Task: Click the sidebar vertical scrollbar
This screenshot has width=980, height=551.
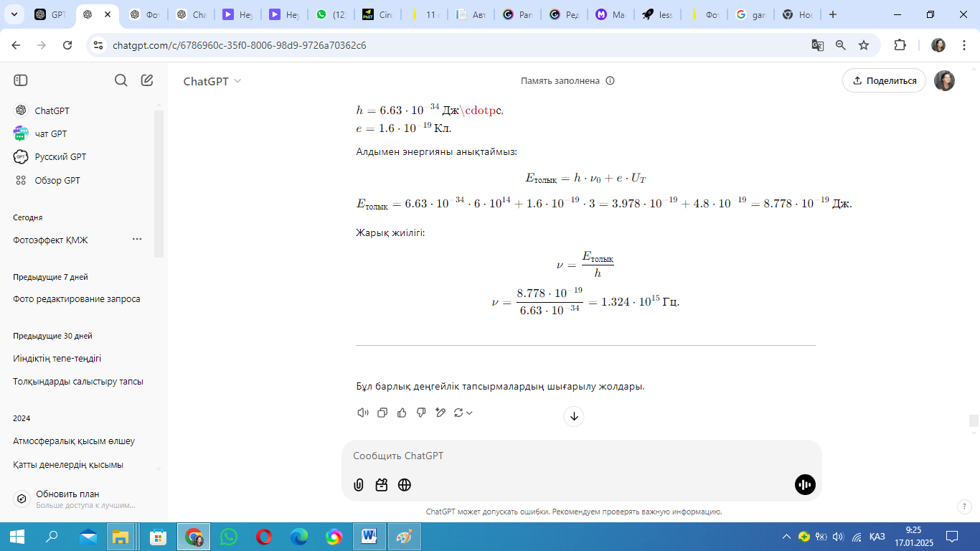Action: 159,184
